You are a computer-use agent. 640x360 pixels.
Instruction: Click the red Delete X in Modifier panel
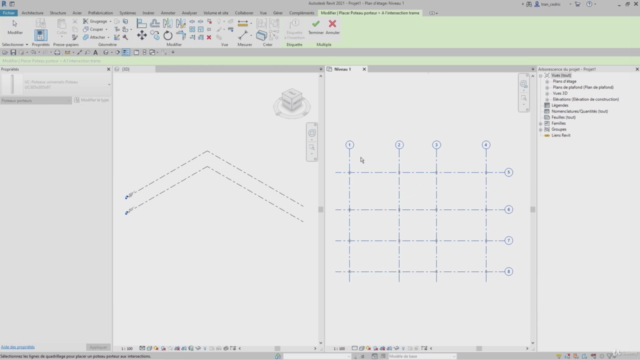[x=209, y=38]
